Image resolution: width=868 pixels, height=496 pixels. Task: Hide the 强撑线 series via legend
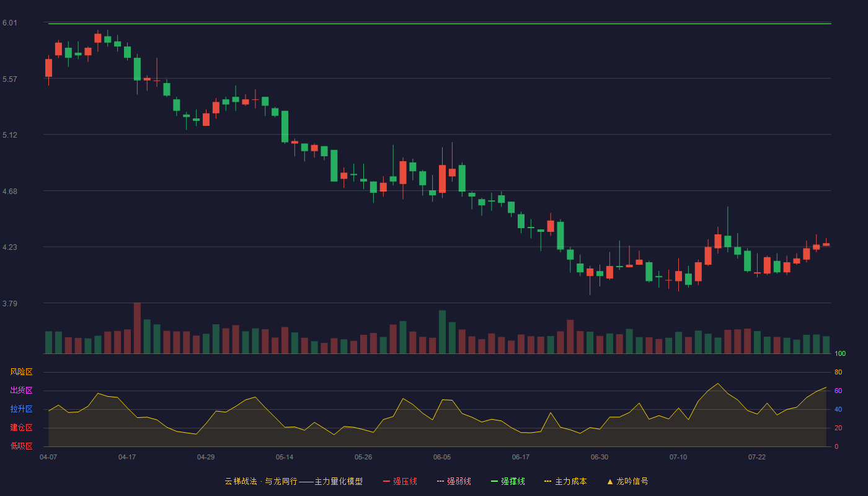(x=508, y=481)
